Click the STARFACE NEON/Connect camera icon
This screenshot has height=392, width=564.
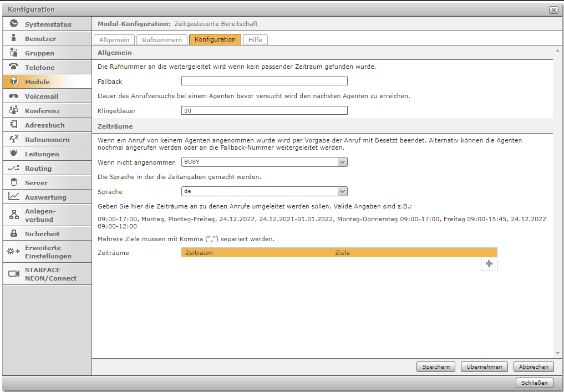click(14, 274)
